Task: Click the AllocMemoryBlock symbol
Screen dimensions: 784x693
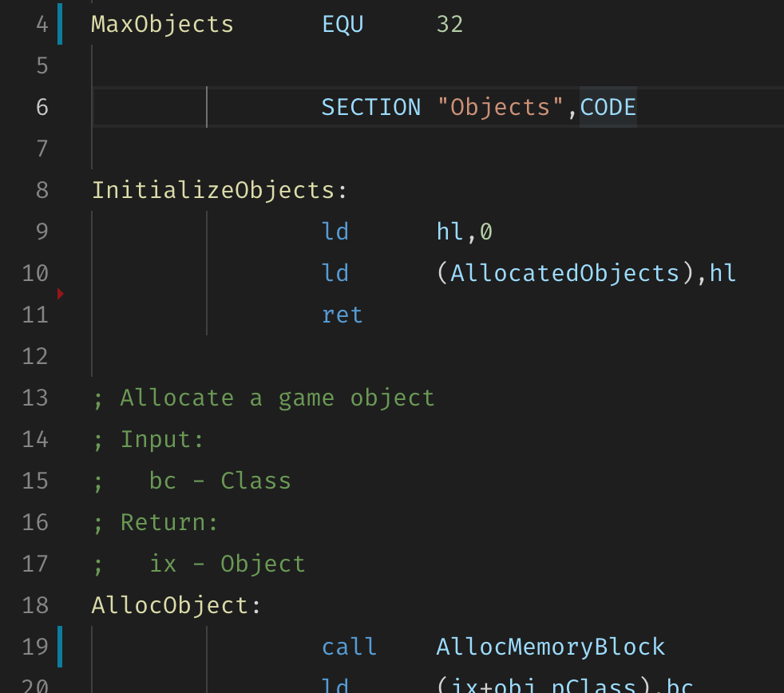Action: (x=551, y=647)
